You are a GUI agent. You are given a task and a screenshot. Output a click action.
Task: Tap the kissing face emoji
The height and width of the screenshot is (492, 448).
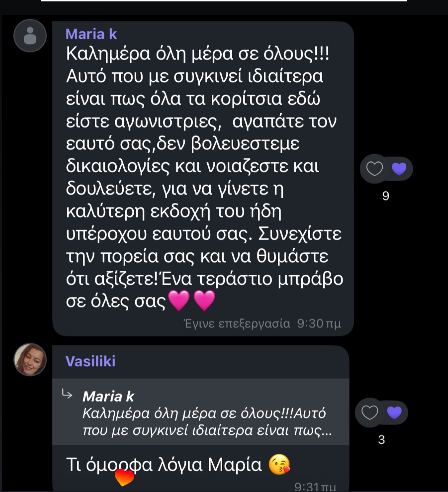(x=279, y=464)
